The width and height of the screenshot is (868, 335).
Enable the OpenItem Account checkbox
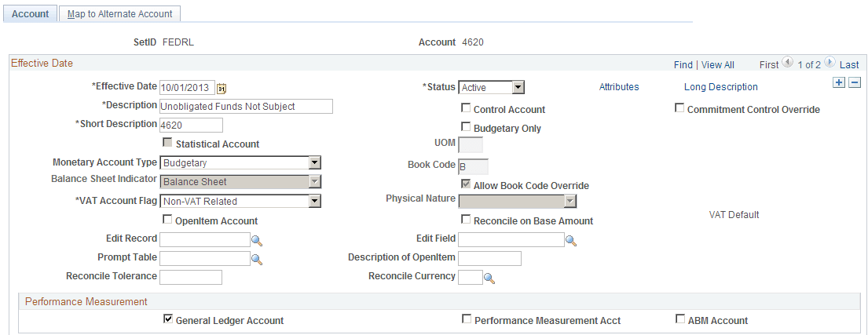pyautogui.click(x=167, y=220)
